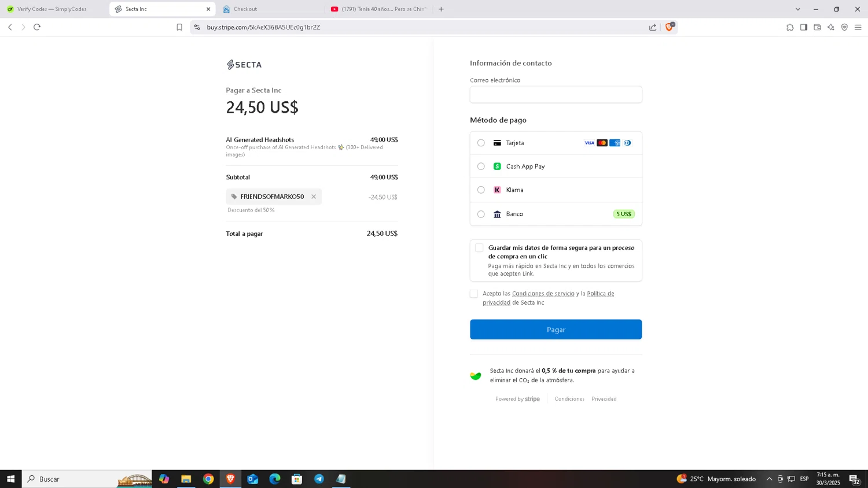The height and width of the screenshot is (488, 868).
Task: Toggle the browser sidebar panel
Action: 804,27
